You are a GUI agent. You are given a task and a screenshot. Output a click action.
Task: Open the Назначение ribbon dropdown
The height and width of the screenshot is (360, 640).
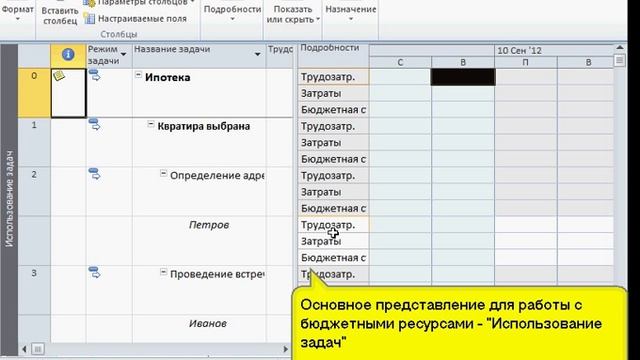(x=351, y=13)
